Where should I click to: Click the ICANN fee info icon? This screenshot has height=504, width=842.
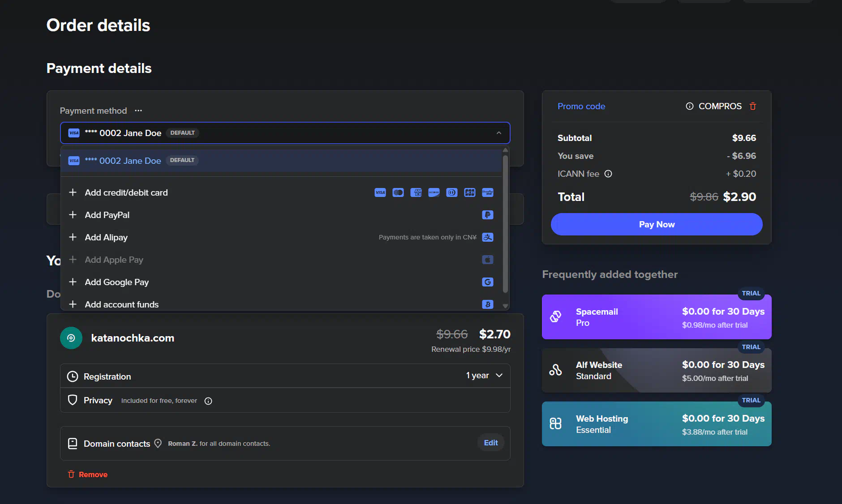pos(608,174)
